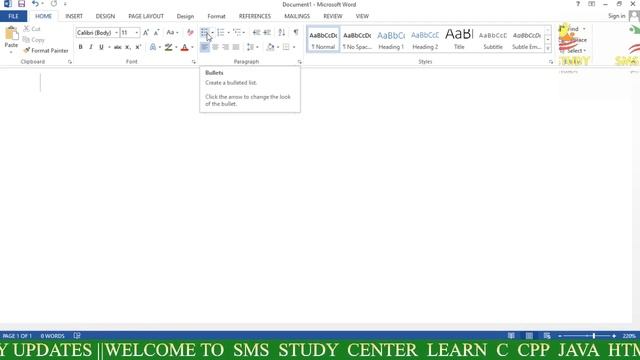Image resolution: width=640 pixels, height=360 pixels.
Task: Apply the Normal style
Action: pos(323,40)
